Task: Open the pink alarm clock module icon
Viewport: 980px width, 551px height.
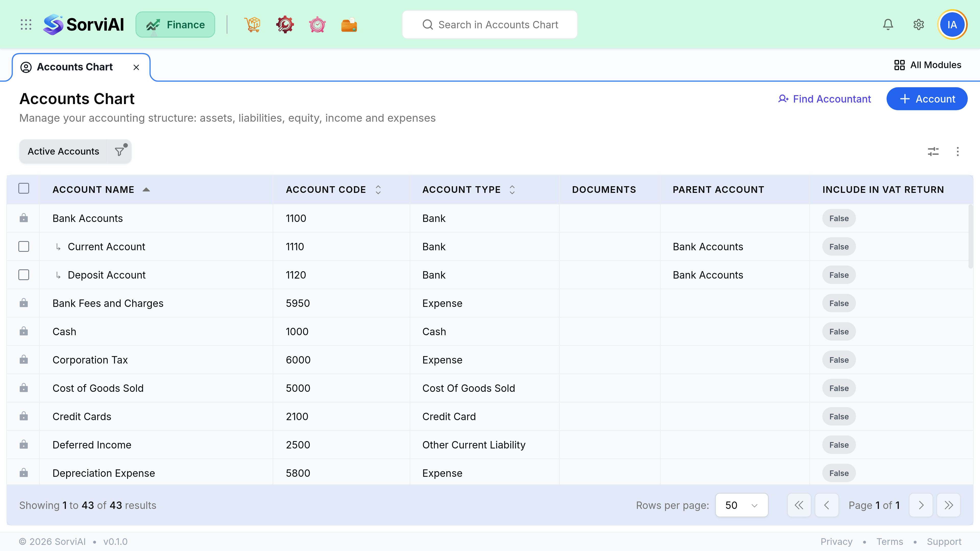Action: tap(317, 25)
